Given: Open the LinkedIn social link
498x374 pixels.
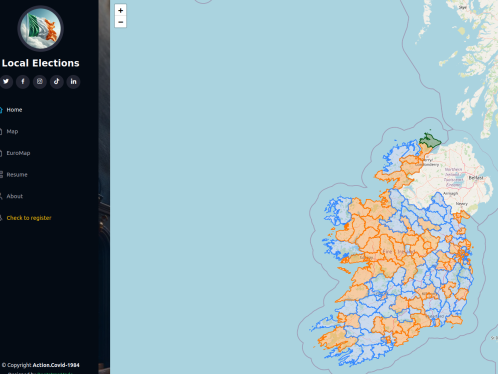Looking at the screenshot, I should point(73,81).
